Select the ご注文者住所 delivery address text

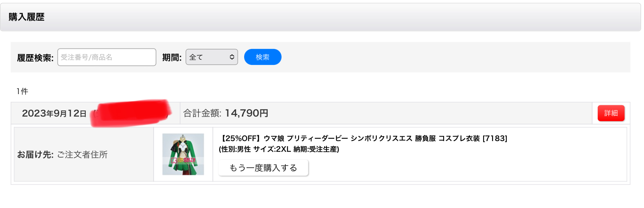pyautogui.click(x=82, y=155)
